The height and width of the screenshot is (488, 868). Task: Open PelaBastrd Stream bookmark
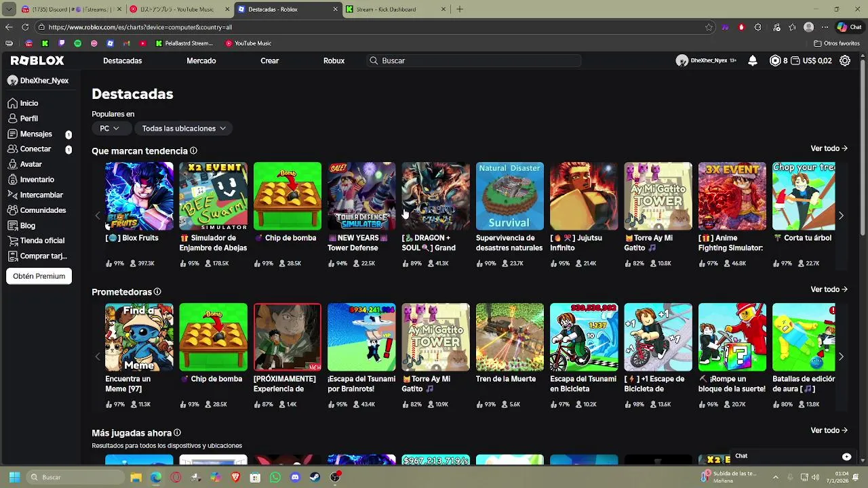click(184, 43)
